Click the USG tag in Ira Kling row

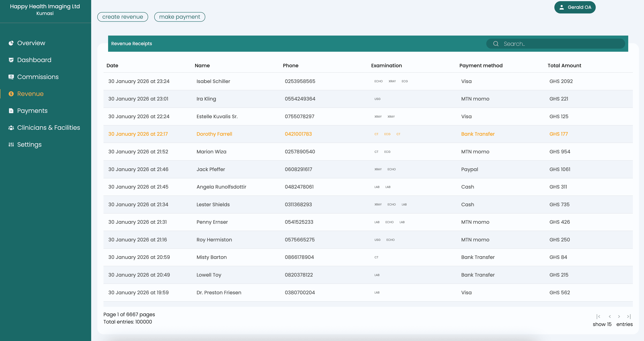378,99
